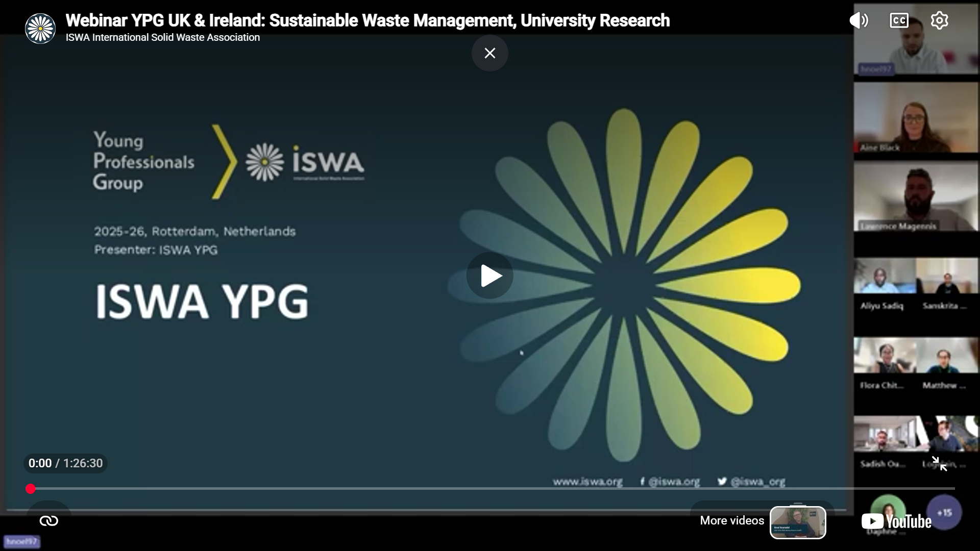This screenshot has height=551, width=980.
Task: Click the www.iswa.org text on the slide
Action: tap(587, 482)
